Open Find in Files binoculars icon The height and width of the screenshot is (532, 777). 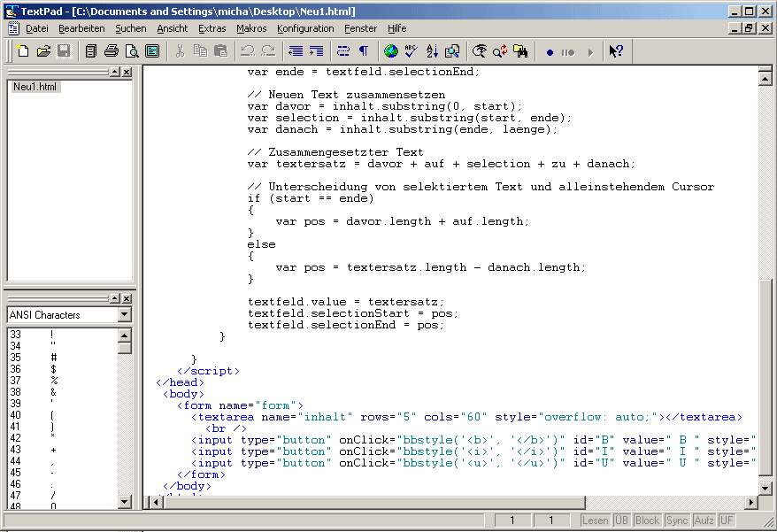[521, 51]
